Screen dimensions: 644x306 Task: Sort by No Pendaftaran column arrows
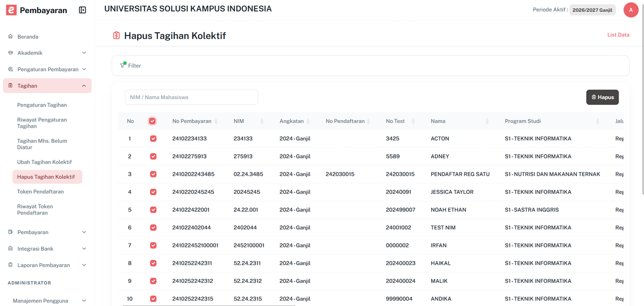(x=369, y=121)
